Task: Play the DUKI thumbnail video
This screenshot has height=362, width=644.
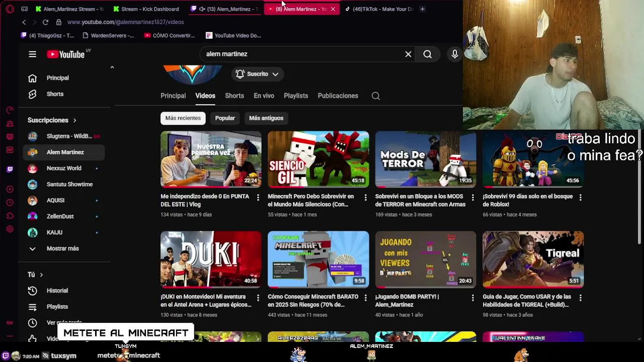Action: [211, 260]
